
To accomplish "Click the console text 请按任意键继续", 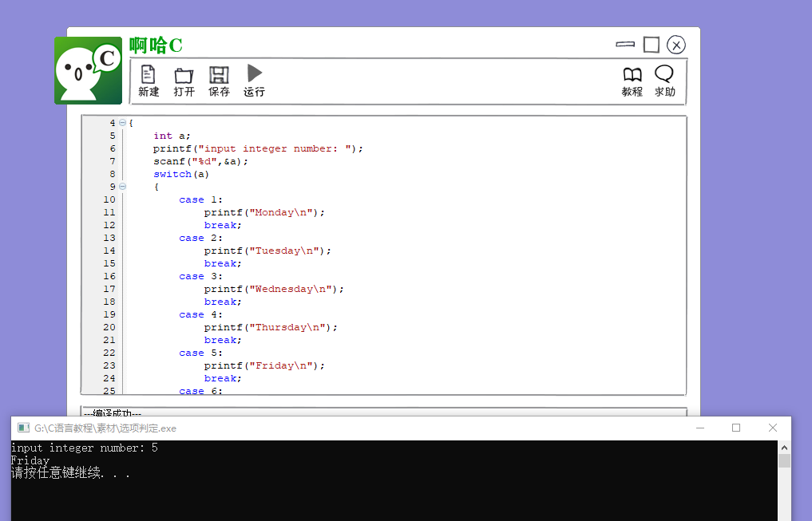I will [70, 473].
